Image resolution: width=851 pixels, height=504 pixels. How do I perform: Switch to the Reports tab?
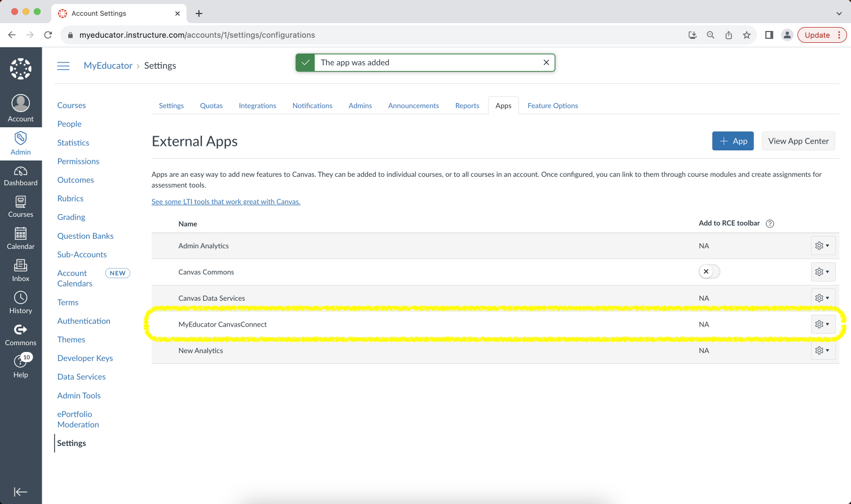pos(467,106)
